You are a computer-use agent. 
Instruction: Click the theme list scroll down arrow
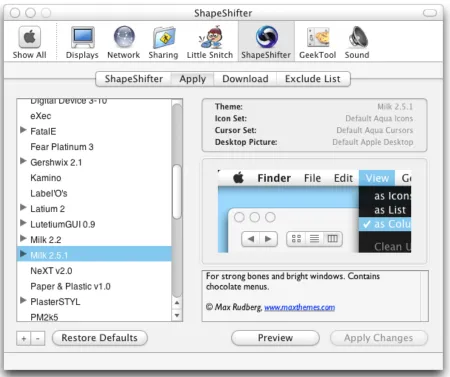click(177, 315)
